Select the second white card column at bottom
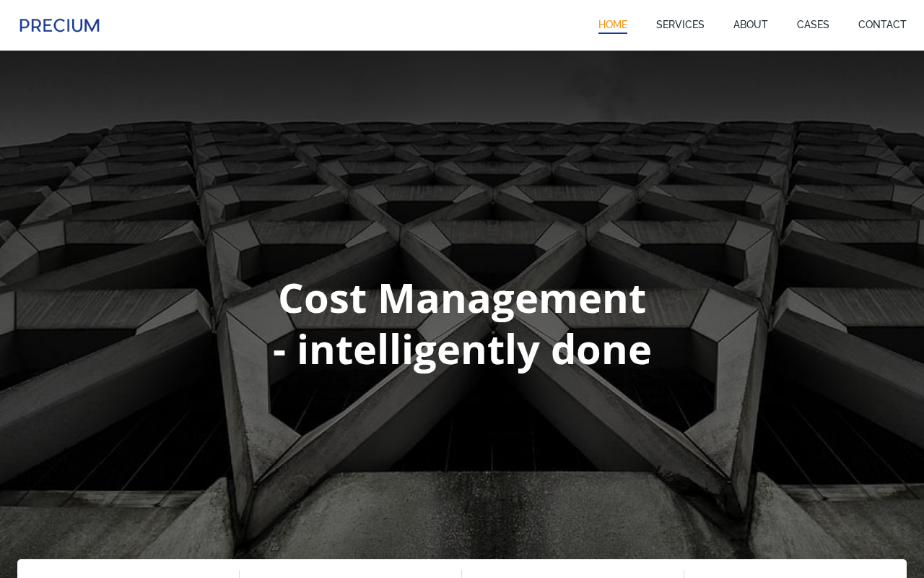 tap(350, 569)
